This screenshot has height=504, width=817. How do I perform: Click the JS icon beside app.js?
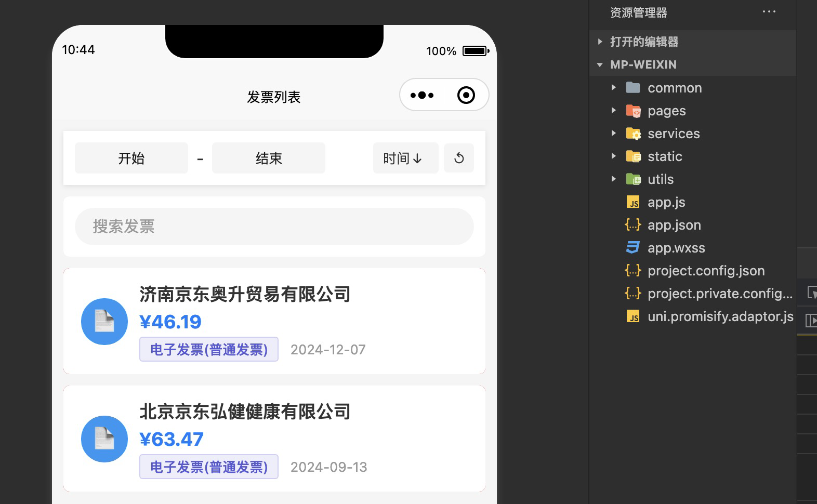(633, 202)
